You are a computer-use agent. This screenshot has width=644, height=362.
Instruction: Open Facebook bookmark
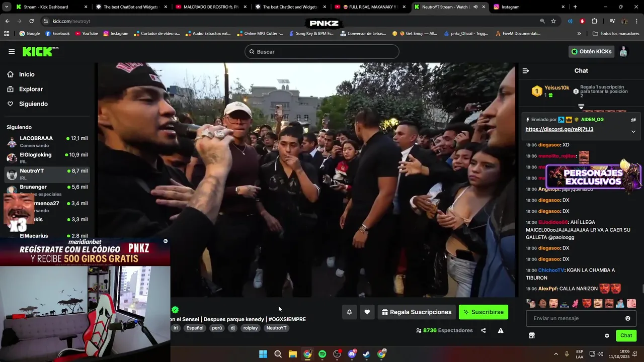57,34
